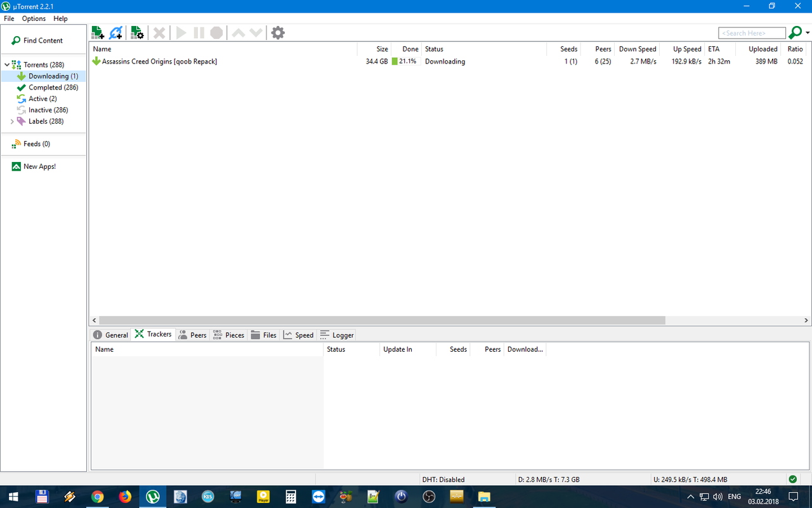Sort torrent list by Status column
Screen dimensions: 812x508
[x=483, y=49]
